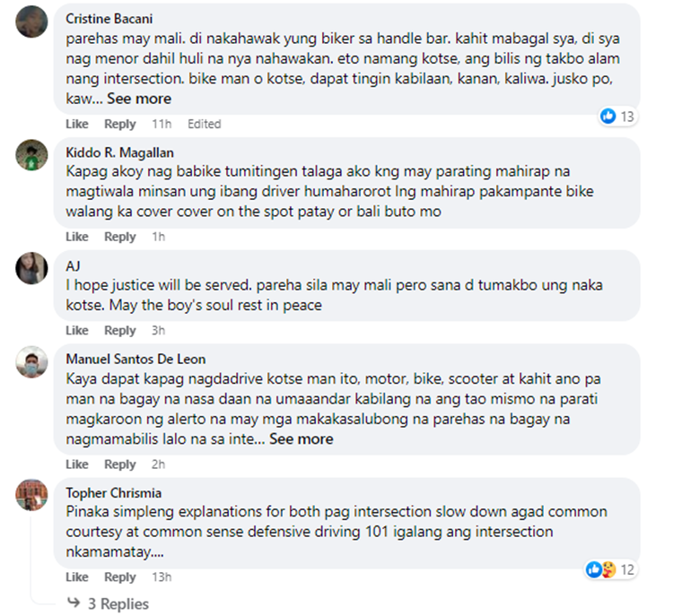Screen dimensions: 673x616
Task: Like AJ's comment
Action: pos(77,330)
